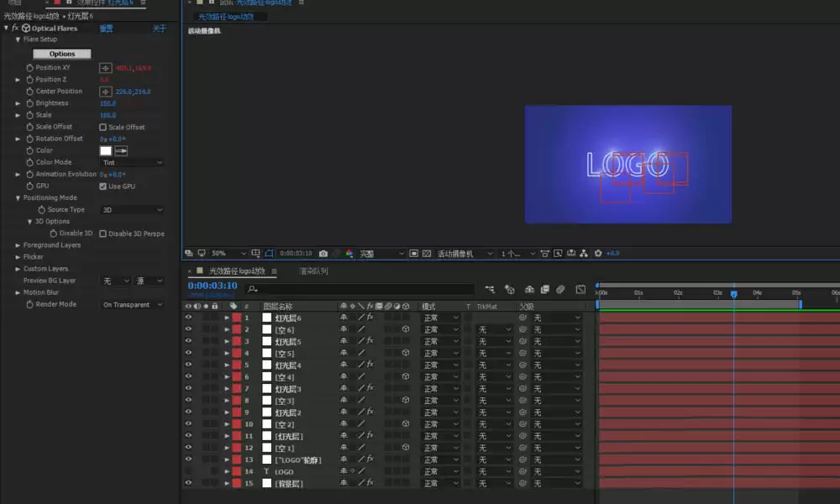Toggle the transparency grid icon in viewer
This screenshot has width=840, height=504.
pyautogui.click(x=427, y=254)
